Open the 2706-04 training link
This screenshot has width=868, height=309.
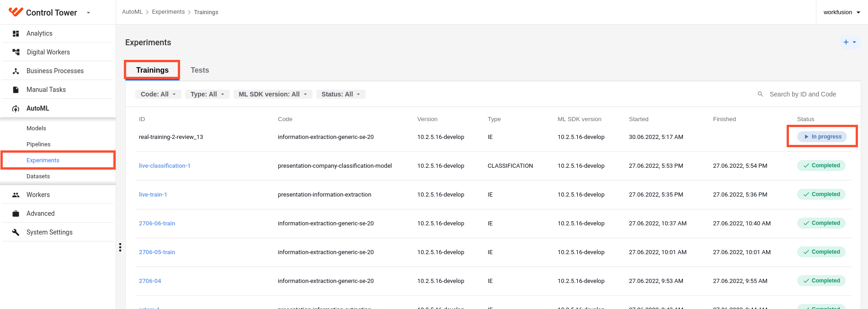point(150,281)
